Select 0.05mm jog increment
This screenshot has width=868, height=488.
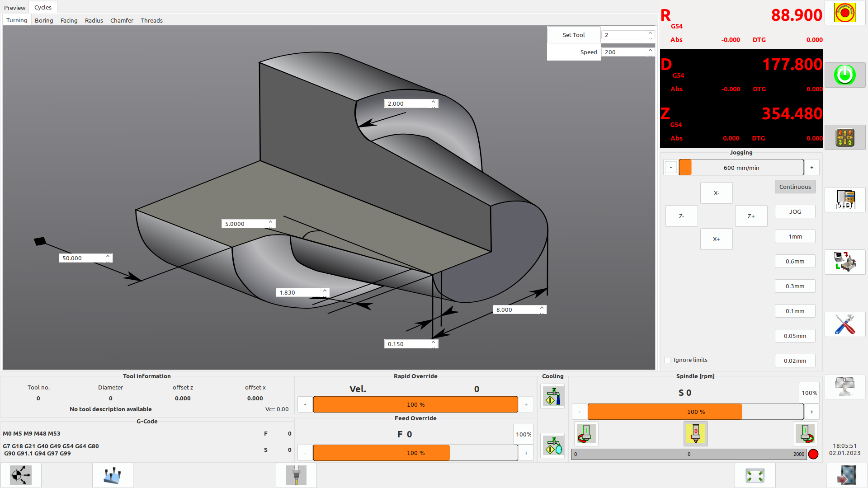[795, 336]
